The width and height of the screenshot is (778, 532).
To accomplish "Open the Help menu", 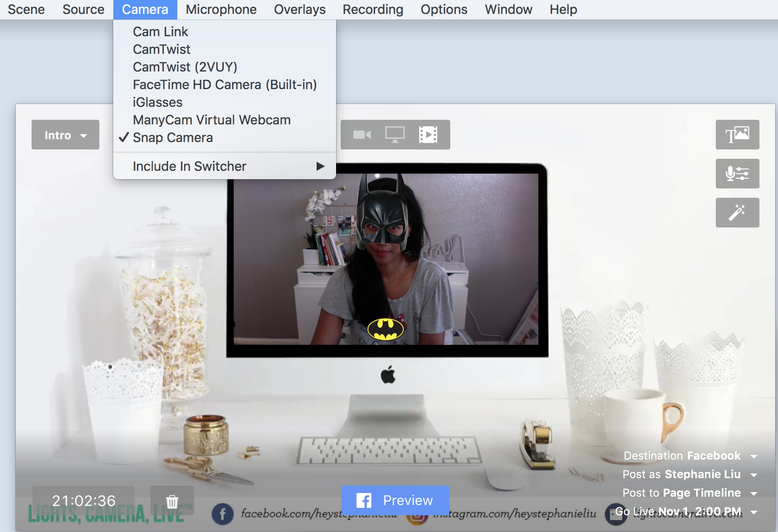I will pyautogui.click(x=564, y=10).
